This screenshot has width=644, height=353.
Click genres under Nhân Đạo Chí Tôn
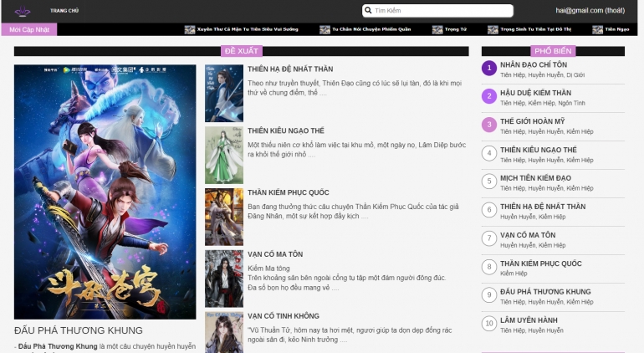pos(542,74)
